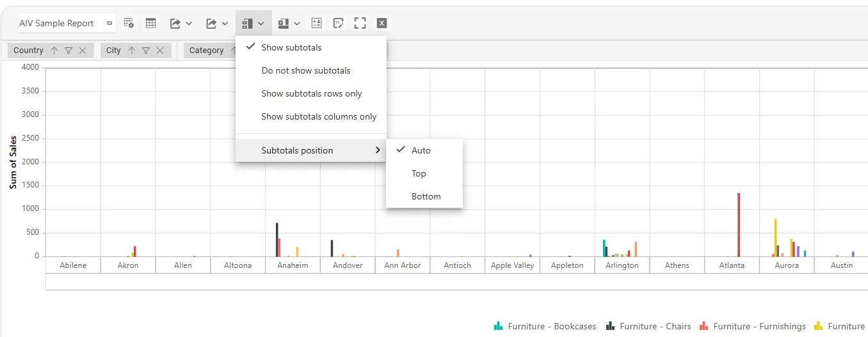Select Auto subtotals position
The image size is (868, 337).
[424, 150]
